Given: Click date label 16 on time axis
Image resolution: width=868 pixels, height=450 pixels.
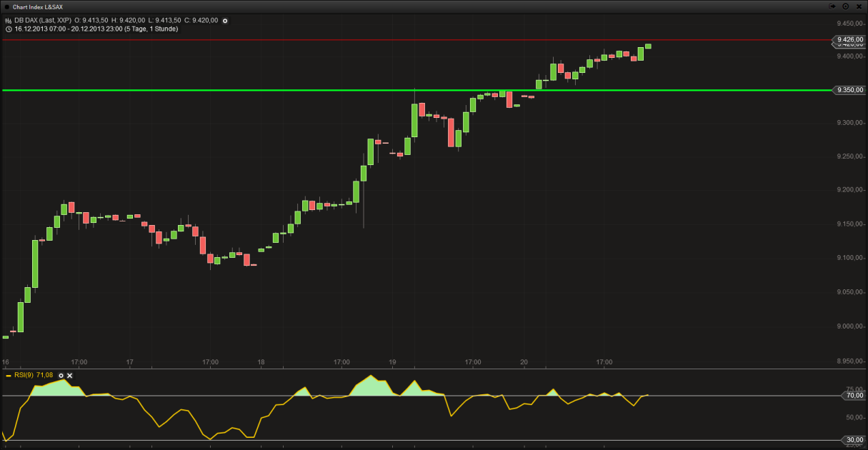Looking at the screenshot, I should (5, 362).
